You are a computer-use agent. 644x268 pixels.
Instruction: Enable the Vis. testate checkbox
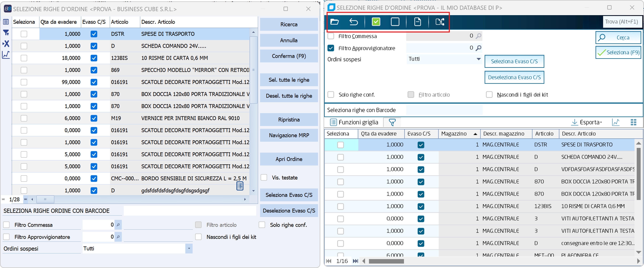(264, 178)
